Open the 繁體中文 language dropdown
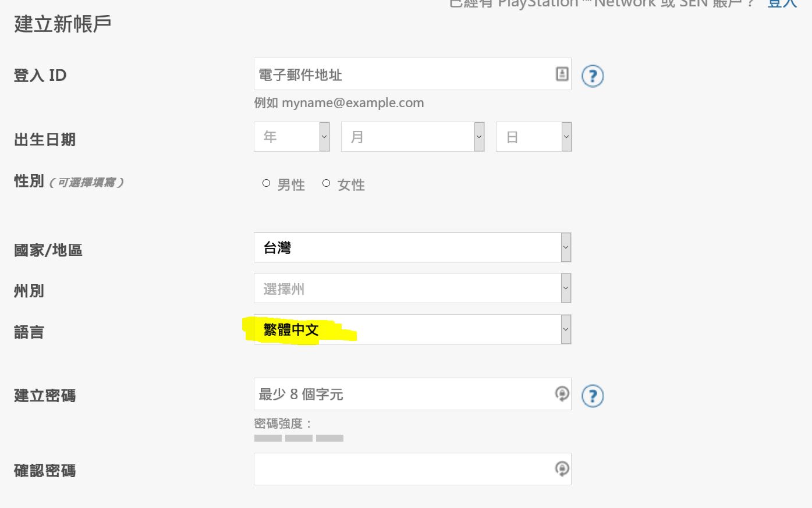 point(412,329)
